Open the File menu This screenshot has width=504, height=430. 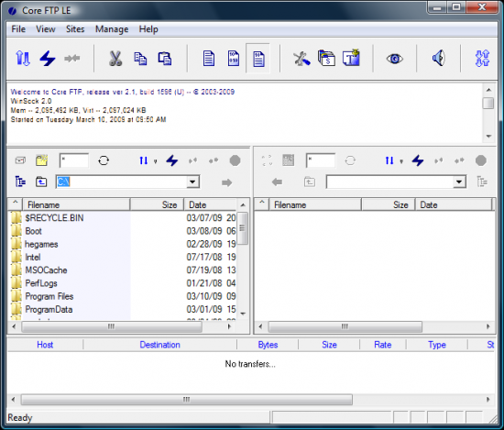tap(18, 29)
